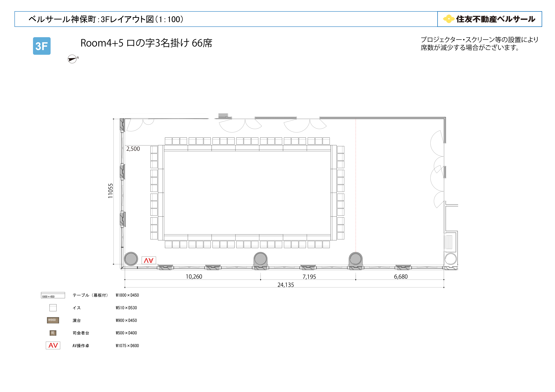Click the W900 podium legend icon

tap(53, 320)
